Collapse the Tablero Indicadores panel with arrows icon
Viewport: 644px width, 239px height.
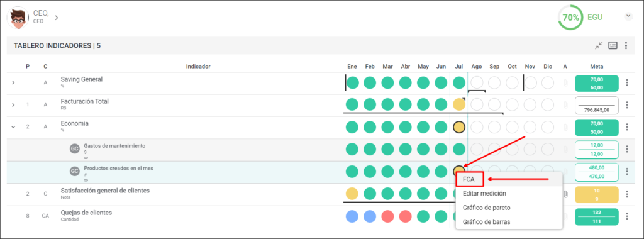tap(599, 45)
